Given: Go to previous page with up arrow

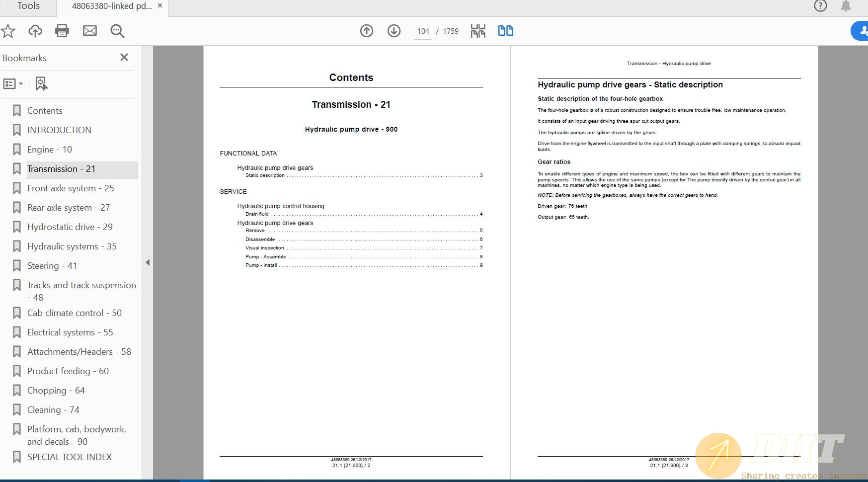Looking at the screenshot, I should tap(367, 31).
